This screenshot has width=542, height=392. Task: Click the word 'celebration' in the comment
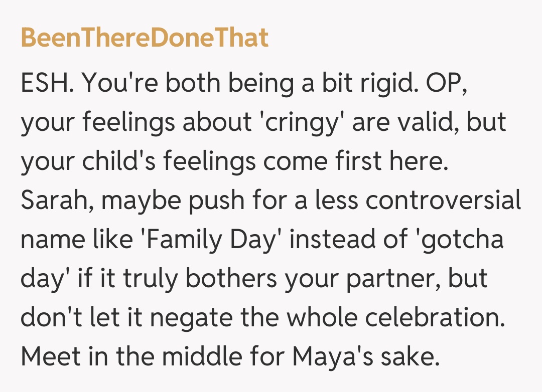pyautogui.click(x=442, y=318)
